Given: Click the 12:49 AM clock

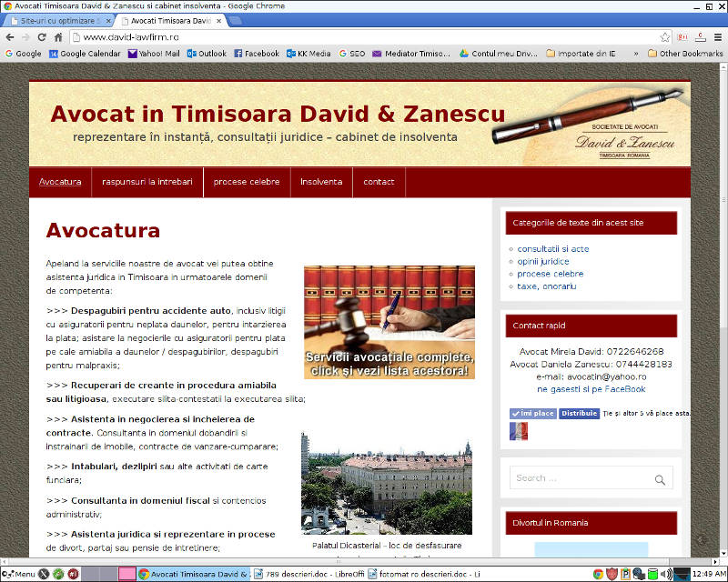Looking at the screenshot, I should coord(709,574).
